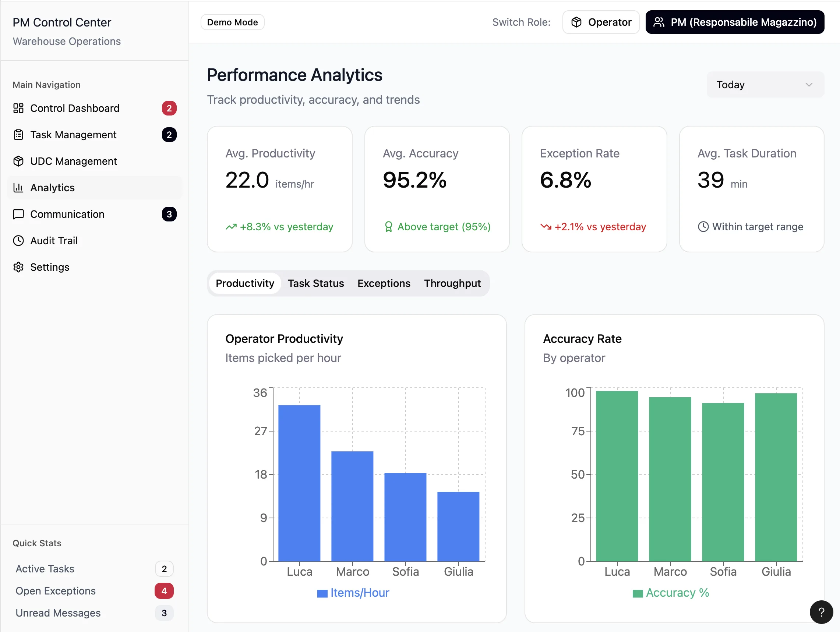Viewport: 840px width, 632px height.
Task: Open the Throughput tab
Action: (x=452, y=283)
